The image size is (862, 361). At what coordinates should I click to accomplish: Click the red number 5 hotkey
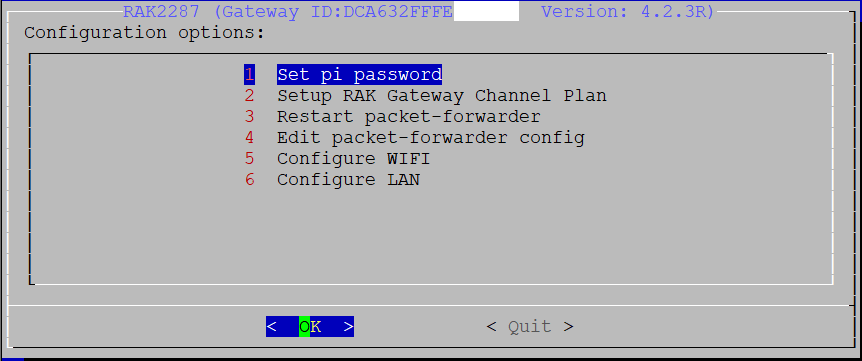pyautogui.click(x=250, y=159)
